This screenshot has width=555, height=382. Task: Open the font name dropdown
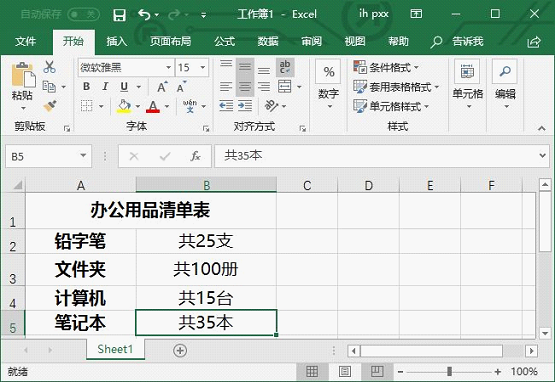coord(169,67)
